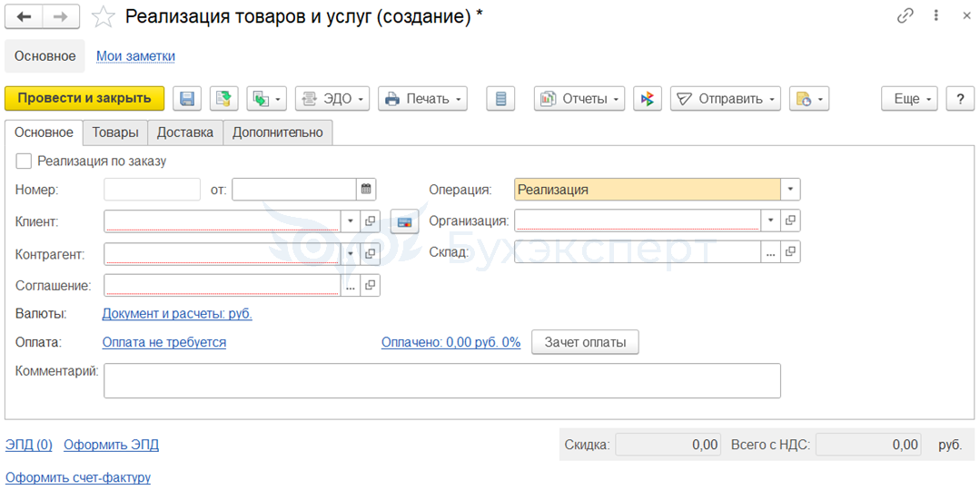Open the Печать dropdown menu
This screenshot has height=490, width=980.
click(422, 99)
